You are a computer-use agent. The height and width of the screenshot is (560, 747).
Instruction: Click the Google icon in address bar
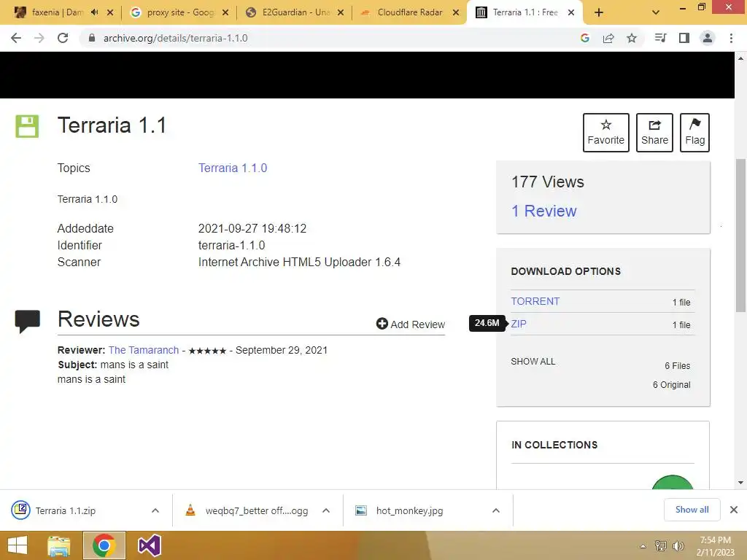[x=585, y=38]
